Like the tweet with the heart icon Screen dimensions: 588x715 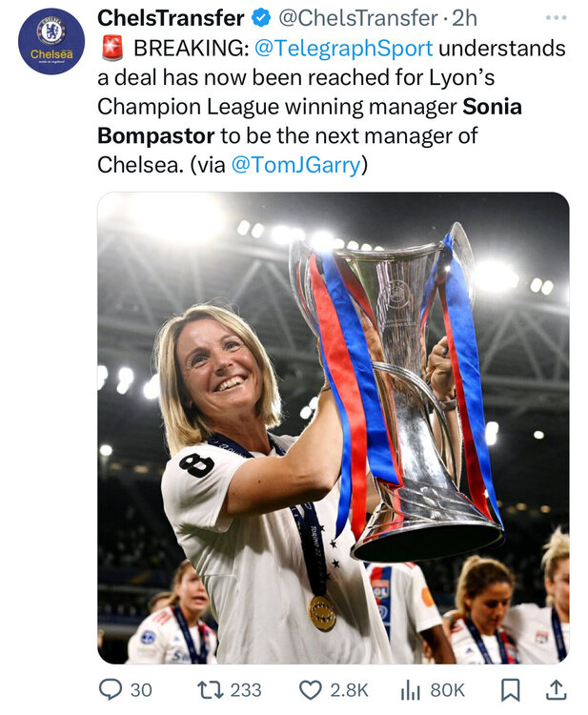click(311, 689)
